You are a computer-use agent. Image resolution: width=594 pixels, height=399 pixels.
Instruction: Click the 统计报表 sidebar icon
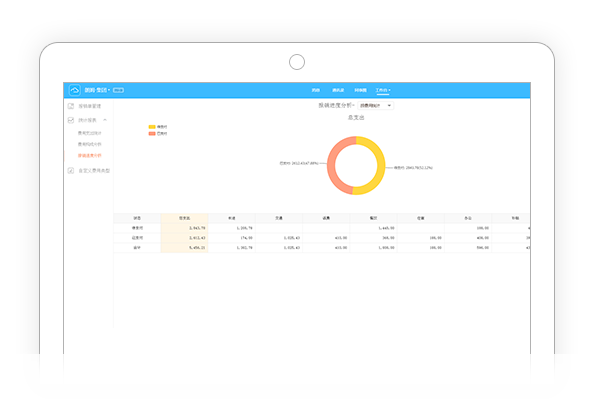[71, 120]
